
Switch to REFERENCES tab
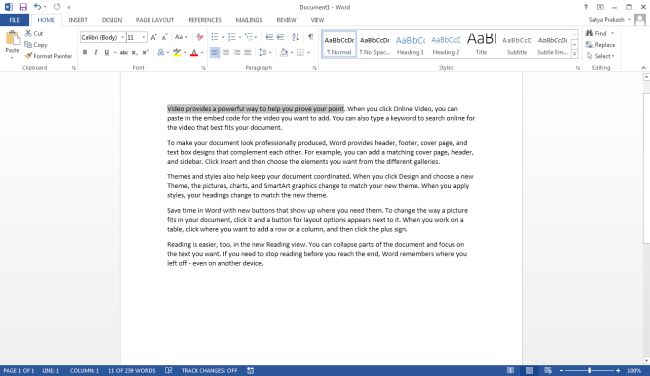[205, 20]
